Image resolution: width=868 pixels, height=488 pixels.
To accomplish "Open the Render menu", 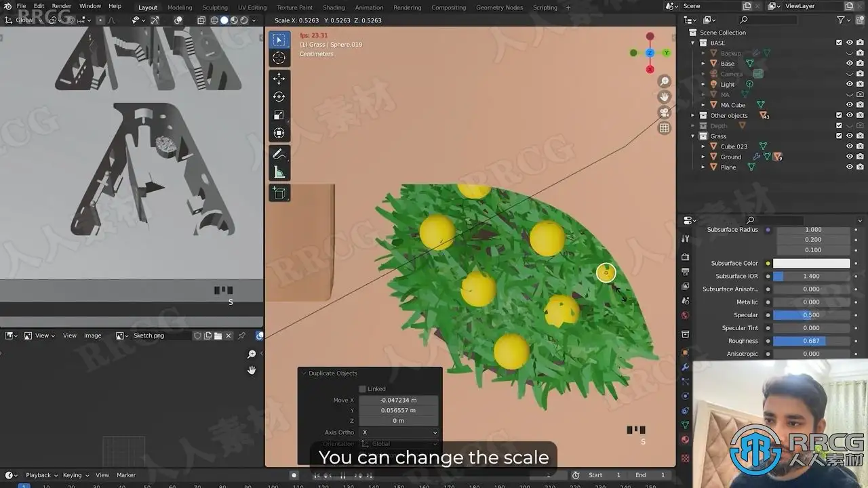I will 61,6.
